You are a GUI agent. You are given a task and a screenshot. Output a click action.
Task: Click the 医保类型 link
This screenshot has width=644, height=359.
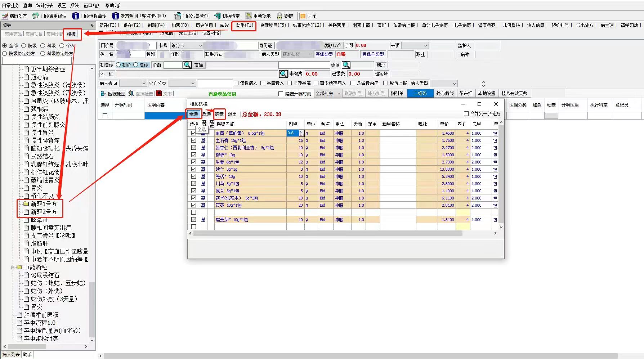324,54
